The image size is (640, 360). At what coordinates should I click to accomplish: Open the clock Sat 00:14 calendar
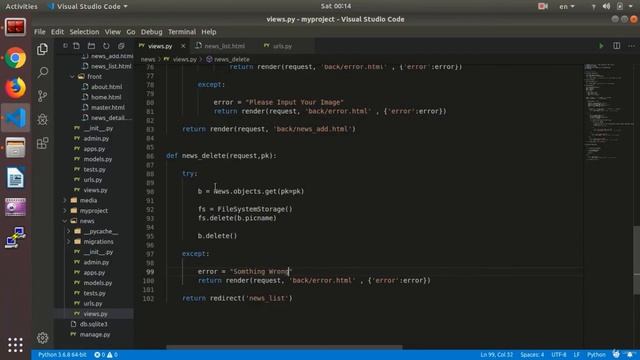tap(336, 6)
